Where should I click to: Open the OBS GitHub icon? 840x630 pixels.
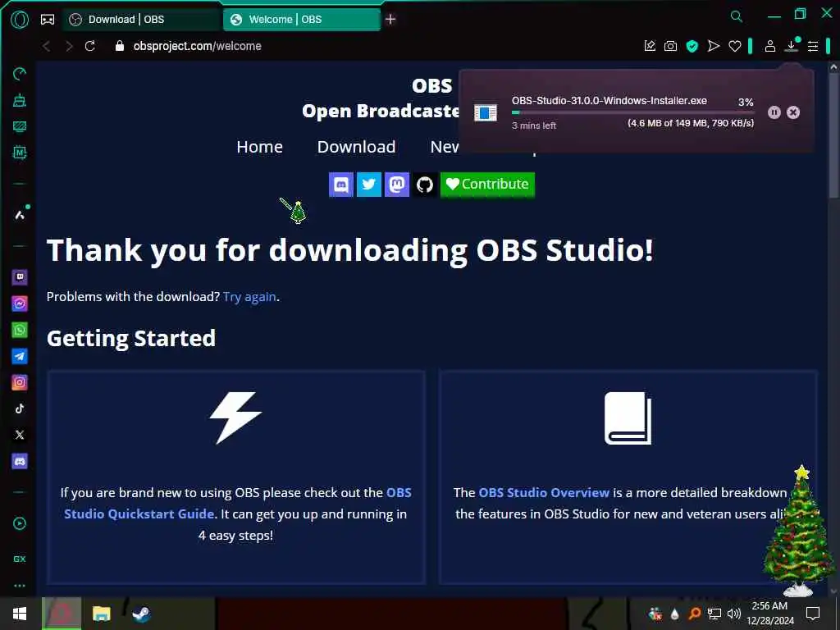pos(425,185)
